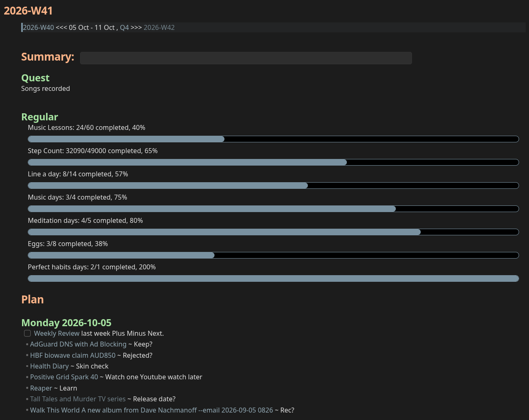Click into the Summary input field
Viewport: 529px width, 420px height.
(246, 58)
